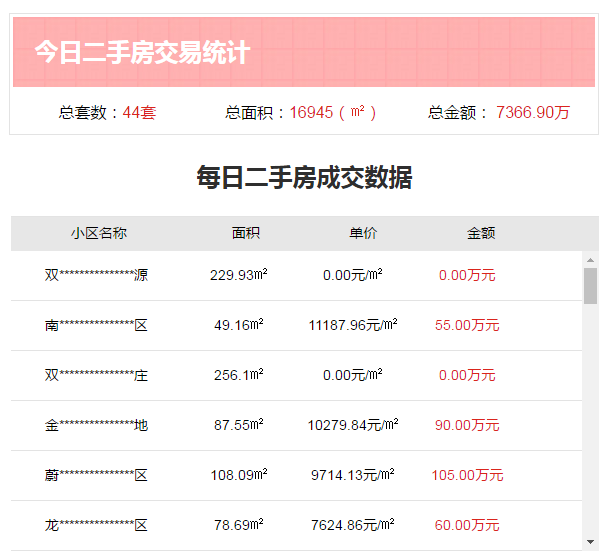The image size is (604, 556).
Task: Click the area cell 229.93㎡
Action: (x=238, y=275)
